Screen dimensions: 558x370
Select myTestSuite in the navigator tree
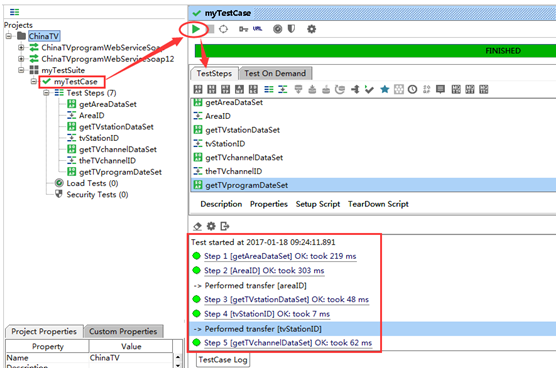point(63,70)
